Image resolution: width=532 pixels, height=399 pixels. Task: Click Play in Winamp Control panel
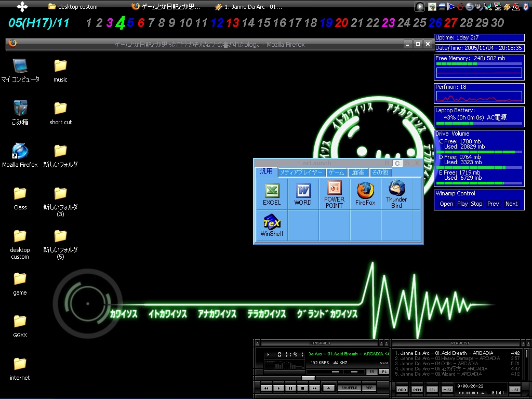tap(462, 204)
